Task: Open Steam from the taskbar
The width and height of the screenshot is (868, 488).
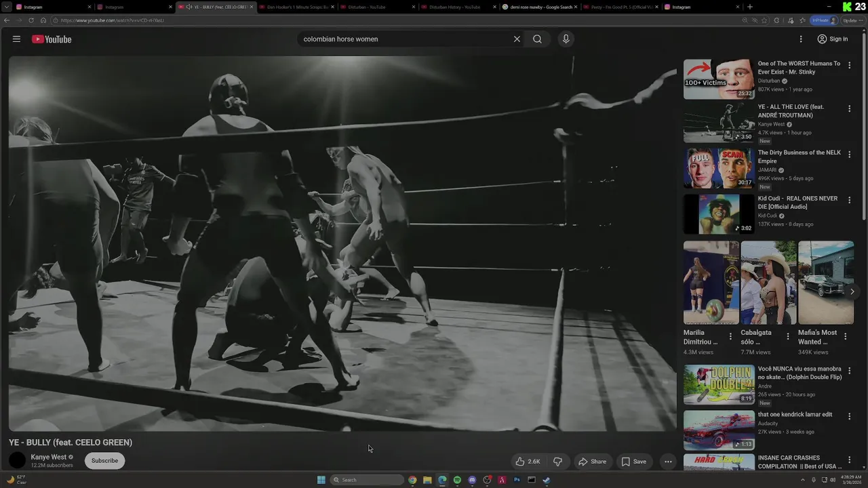Action: (x=547, y=480)
